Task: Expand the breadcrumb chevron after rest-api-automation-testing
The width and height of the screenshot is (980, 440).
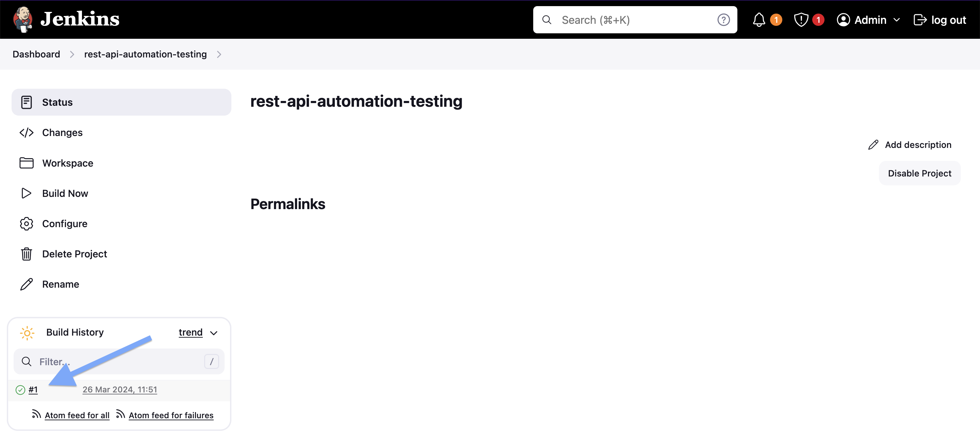Action: click(x=219, y=54)
